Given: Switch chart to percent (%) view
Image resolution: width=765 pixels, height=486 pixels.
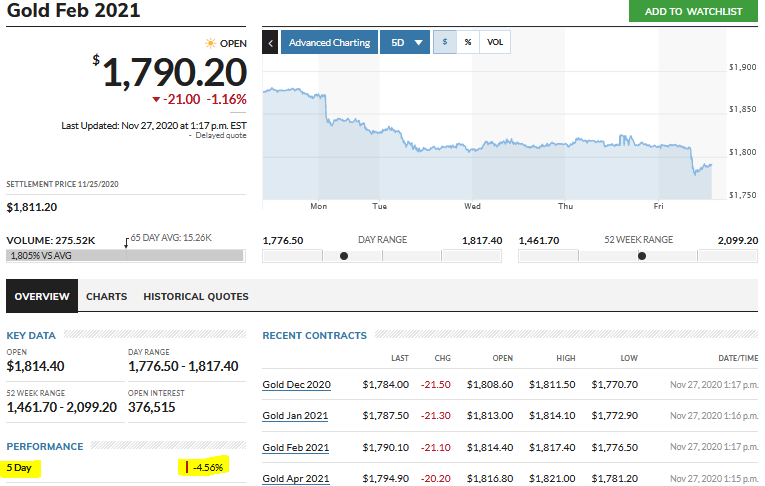Looking at the screenshot, I should tap(468, 42).
